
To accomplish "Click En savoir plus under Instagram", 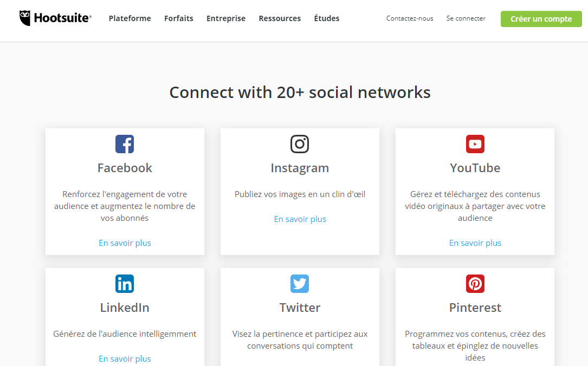I will (x=300, y=219).
